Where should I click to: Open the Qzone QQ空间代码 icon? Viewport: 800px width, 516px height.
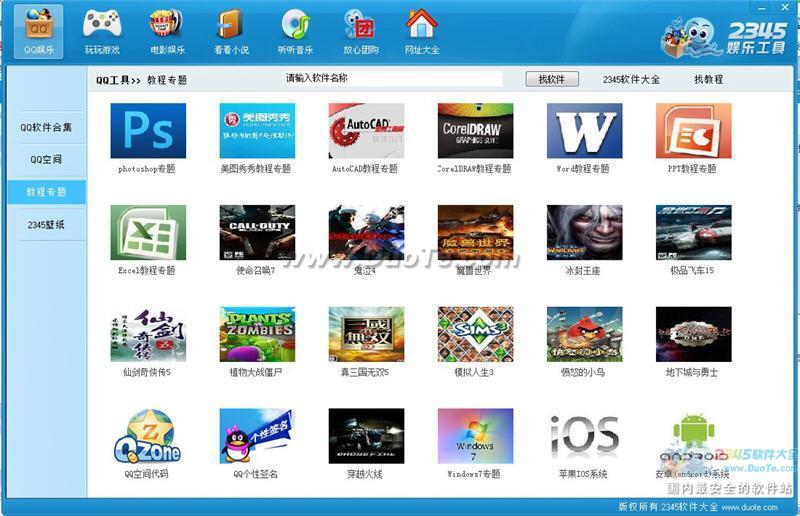(x=148, y=436)
